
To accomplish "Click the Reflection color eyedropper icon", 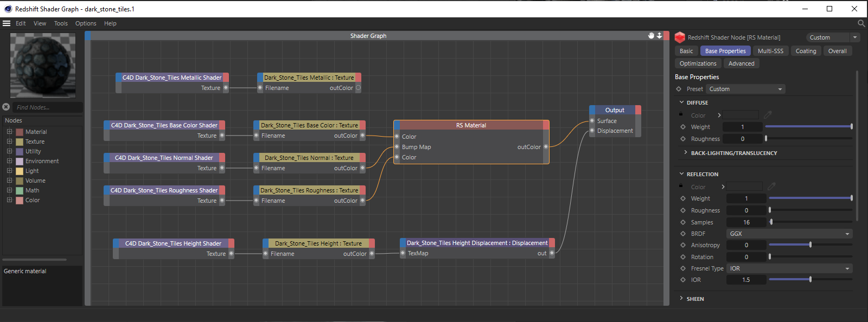I will tap(771, 186).
